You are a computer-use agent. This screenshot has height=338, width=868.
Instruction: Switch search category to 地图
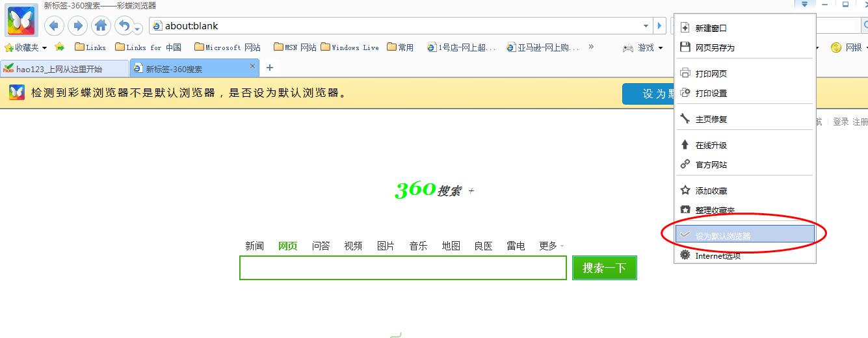451,246
